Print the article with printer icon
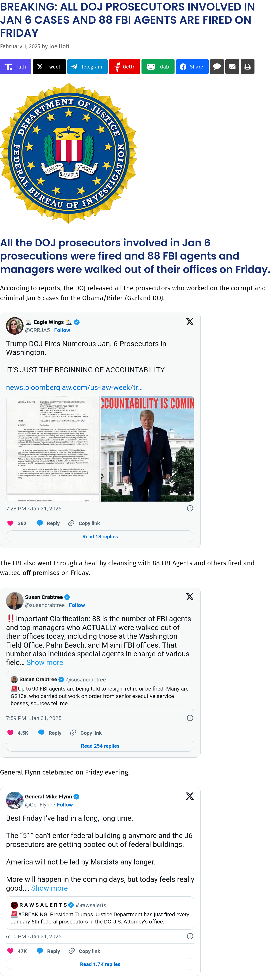This screenshot has width=277, height=980. [247, 67]
